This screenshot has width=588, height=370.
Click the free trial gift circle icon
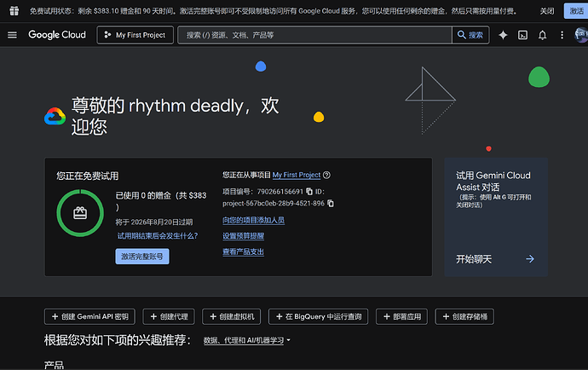pyautogui.click(x=80, y=213)
